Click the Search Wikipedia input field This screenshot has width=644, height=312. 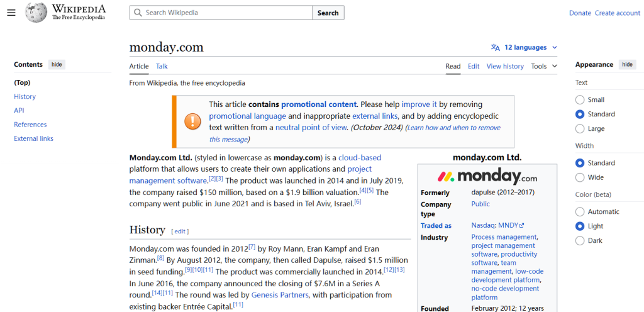coord(221,13)
